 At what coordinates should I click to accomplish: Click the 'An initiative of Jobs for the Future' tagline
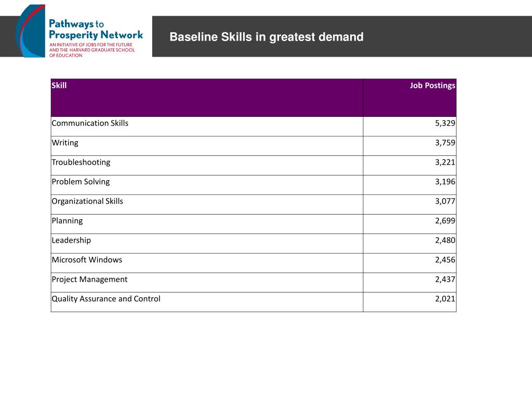click(x=91, y=50)
